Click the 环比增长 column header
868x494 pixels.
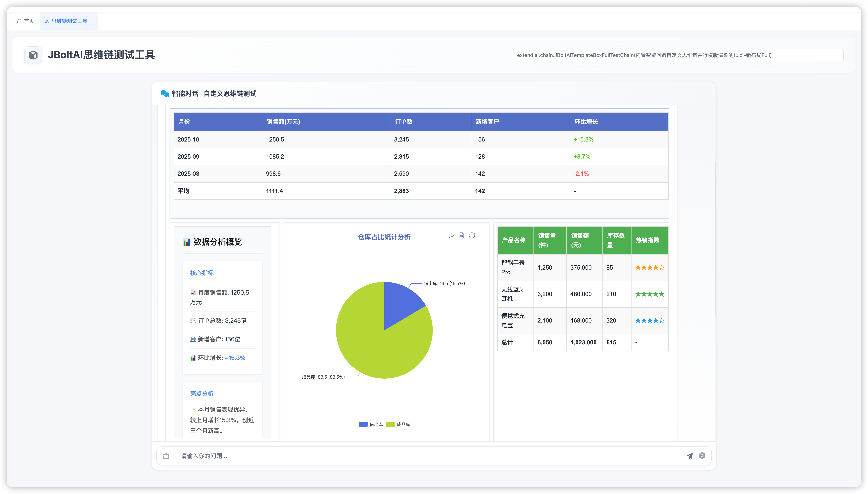click(x=586, y=121)
